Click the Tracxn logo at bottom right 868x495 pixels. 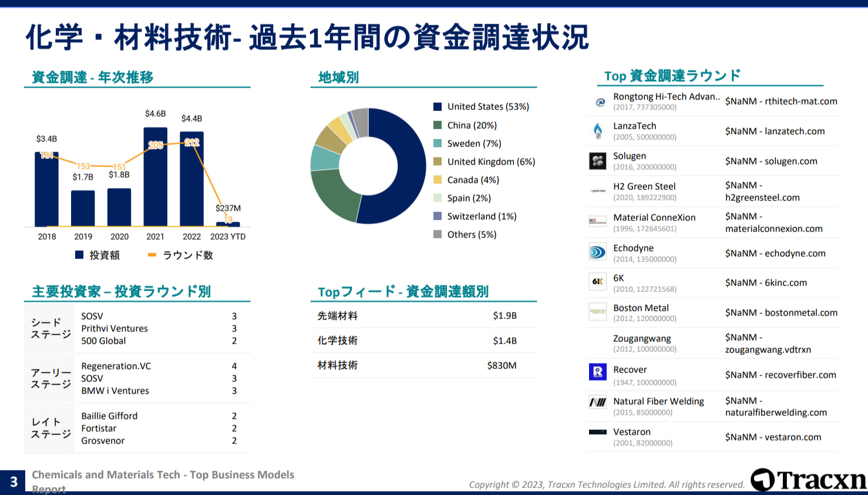pyautogui.click(x=809, y=480)
